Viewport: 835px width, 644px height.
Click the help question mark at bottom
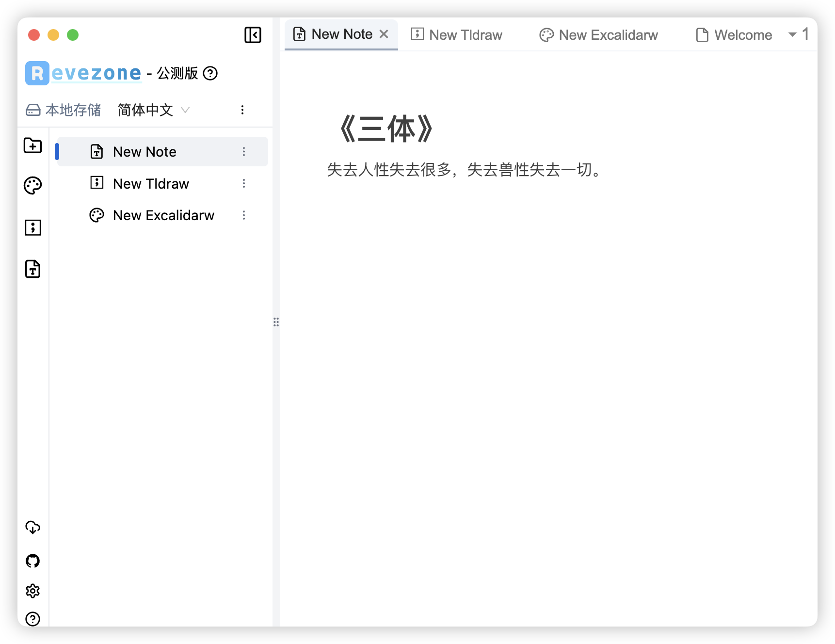(x=32, y=619)
